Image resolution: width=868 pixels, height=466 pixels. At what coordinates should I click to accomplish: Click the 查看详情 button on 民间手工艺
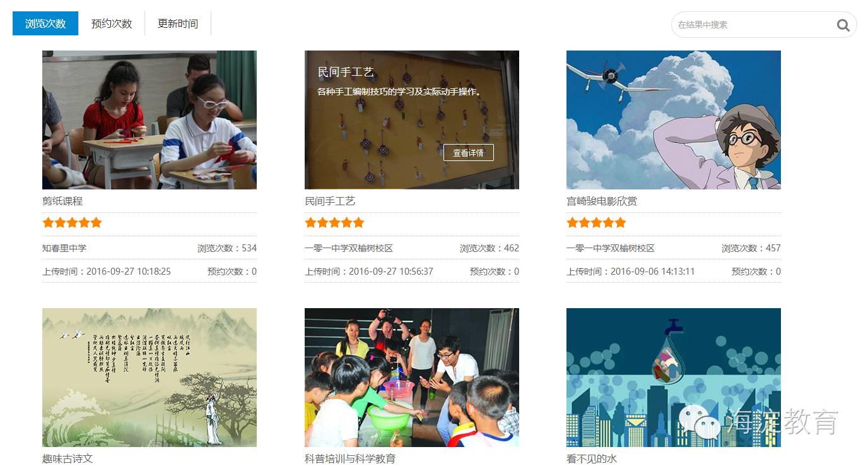(468, 153)
